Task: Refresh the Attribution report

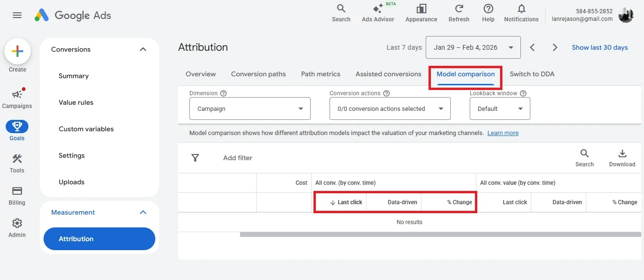Action: (x=458, y=12)
